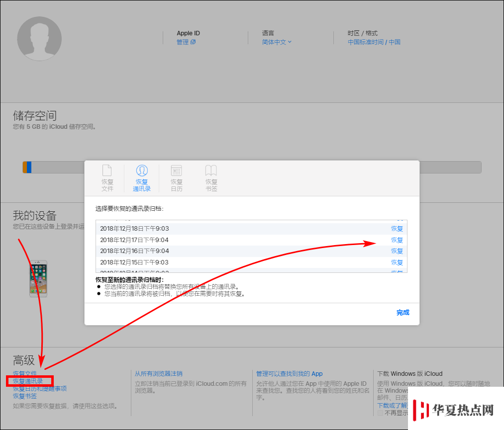Viewport: 504px width, 430px height.
Task: Restore the 2018年12月17日下午9:04 archive
Action: pos(397,240)
